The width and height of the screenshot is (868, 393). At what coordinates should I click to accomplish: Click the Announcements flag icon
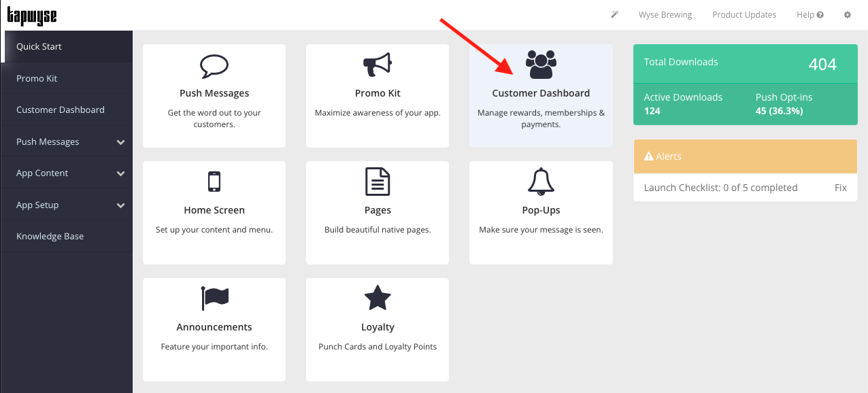214,299
